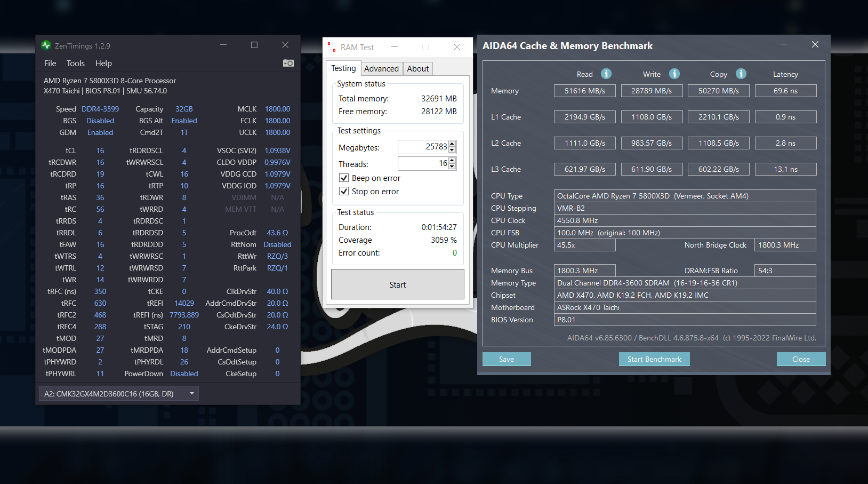Click the Coverage value 3059 %
Viewport: 868px width, 484px height.
click(444, 240)
